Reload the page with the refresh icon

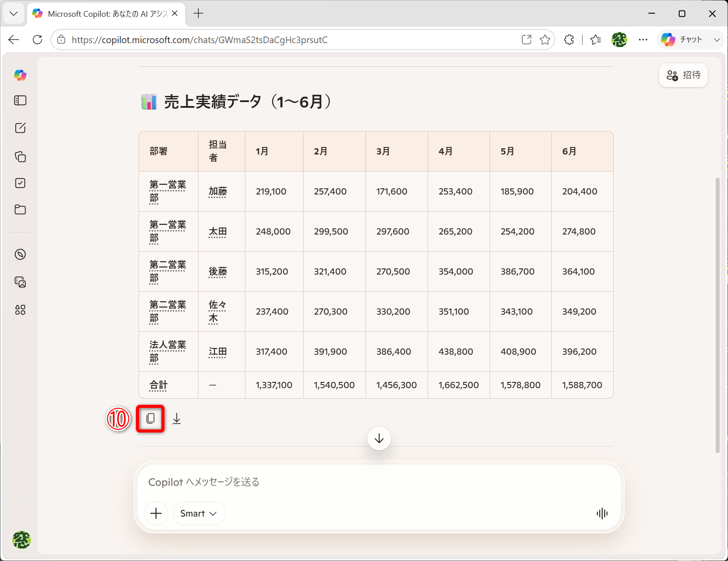pos(37,40)
